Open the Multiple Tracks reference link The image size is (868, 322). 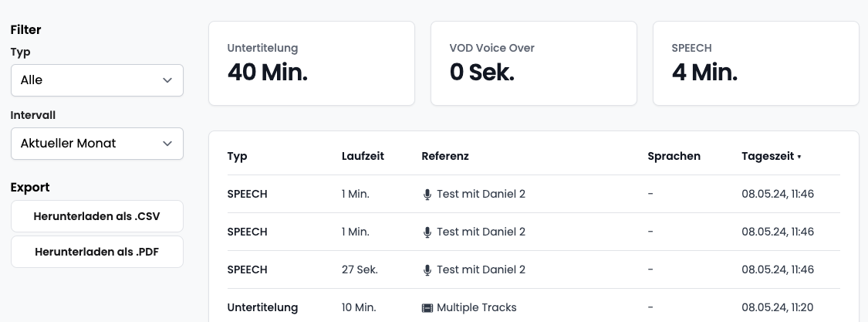pos(477,307)
